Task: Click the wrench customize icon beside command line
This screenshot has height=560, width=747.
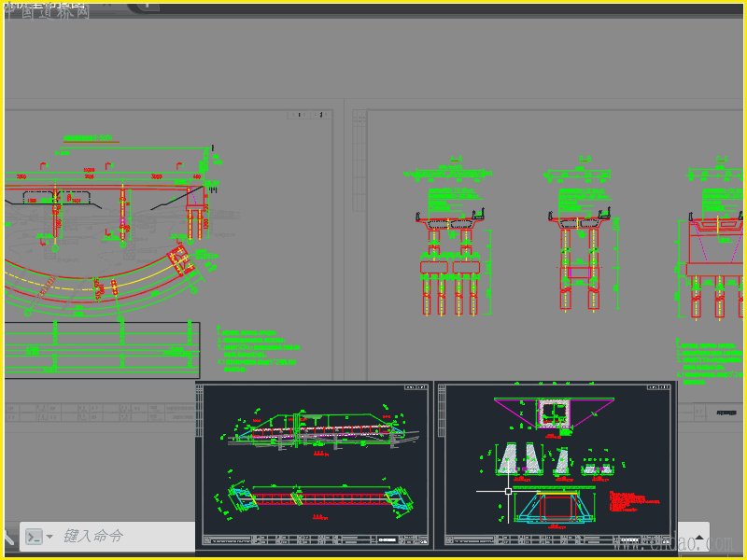Action: coord(7,537)
